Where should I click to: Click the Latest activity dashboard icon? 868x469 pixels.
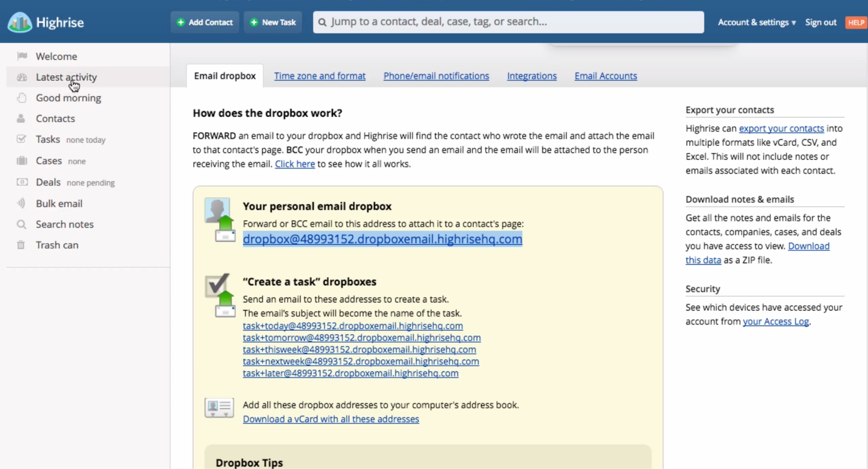click(x=22, y=77)
